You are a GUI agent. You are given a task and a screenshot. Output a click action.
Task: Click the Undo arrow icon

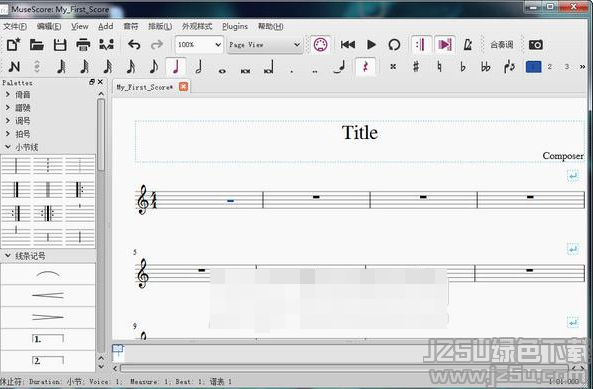click(134, 45)
